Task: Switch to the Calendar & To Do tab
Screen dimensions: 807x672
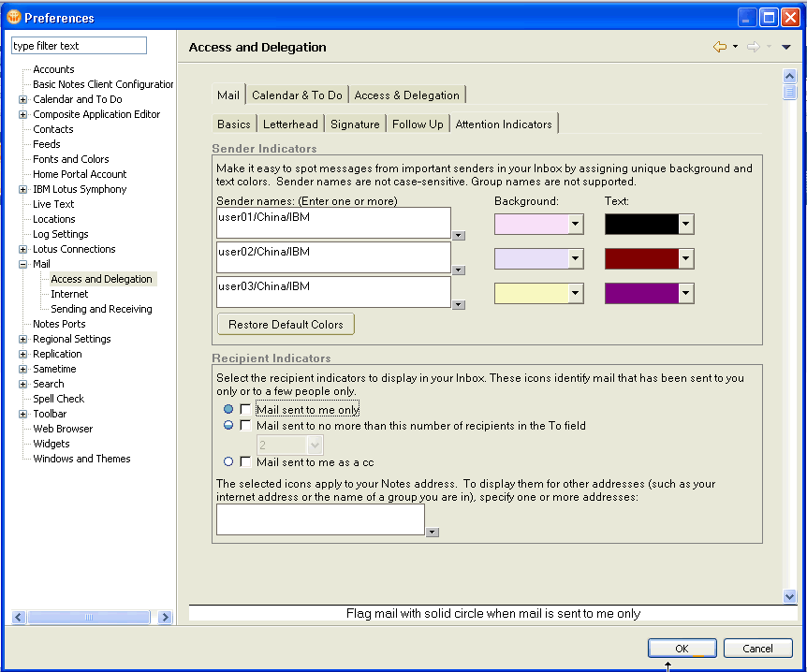Action: tap(297, 95)
